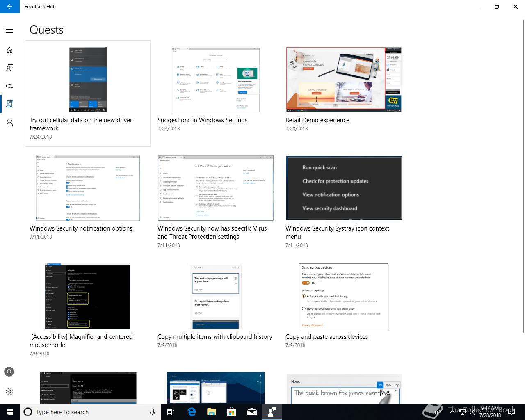The height and width of the screenshot is (420, 525).
Task: Open the Recovery settings quest thumbnail
Action: [x=88, y=388]
